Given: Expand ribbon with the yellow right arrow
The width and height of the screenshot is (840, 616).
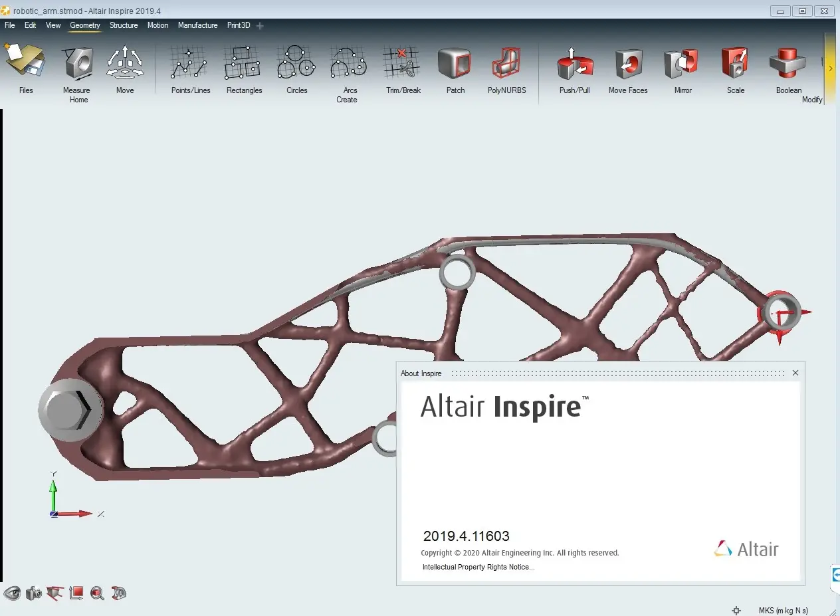Looking at the screenshot, I should point(831,68).
